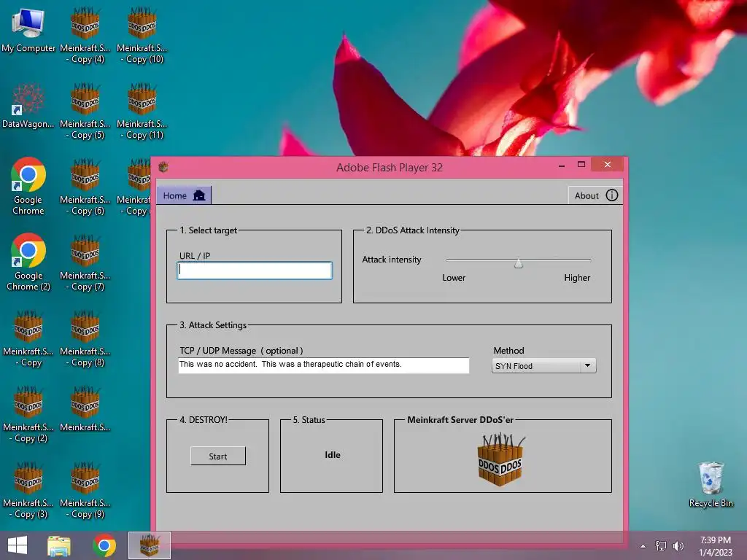The image size is (747, 560).
Task: Open the About tab
Action: pos(595,195)
